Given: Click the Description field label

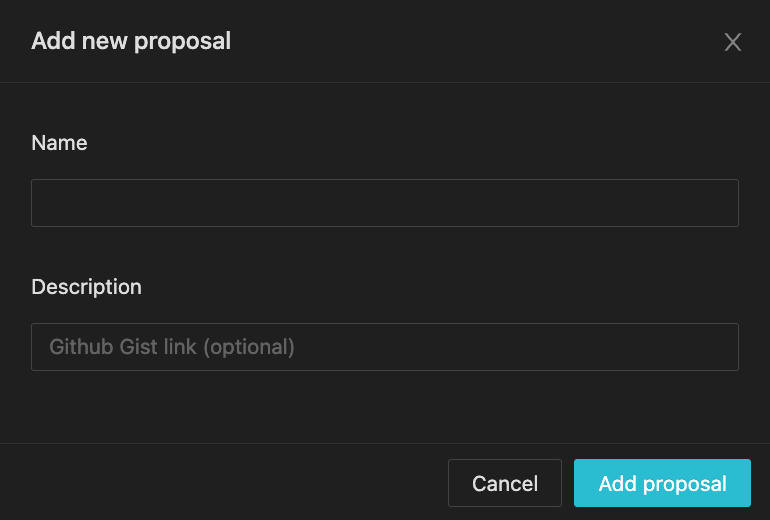Looking at the screenshot, I should pos(86,287).
